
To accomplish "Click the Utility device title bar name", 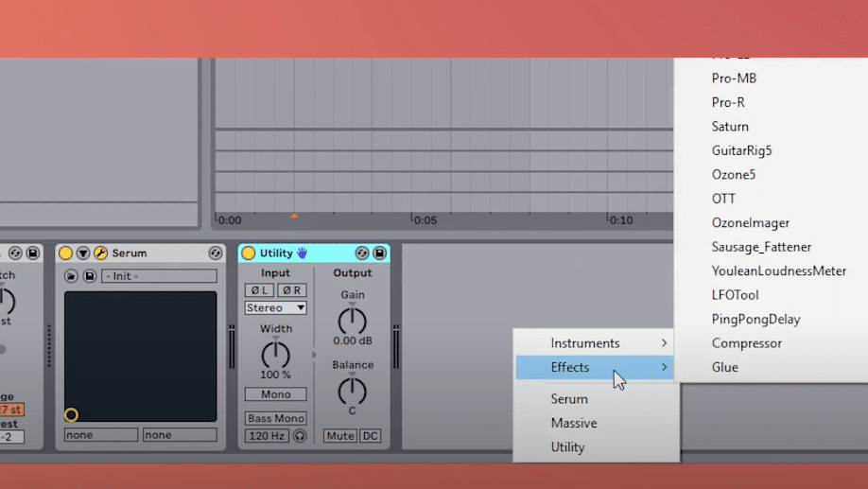I will pyautogui.click(x=276, y=253).
